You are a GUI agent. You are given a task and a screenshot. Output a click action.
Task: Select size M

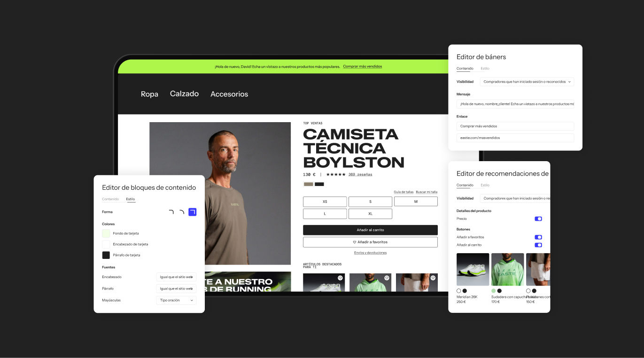pyautogui.click(x=416, y=202)
